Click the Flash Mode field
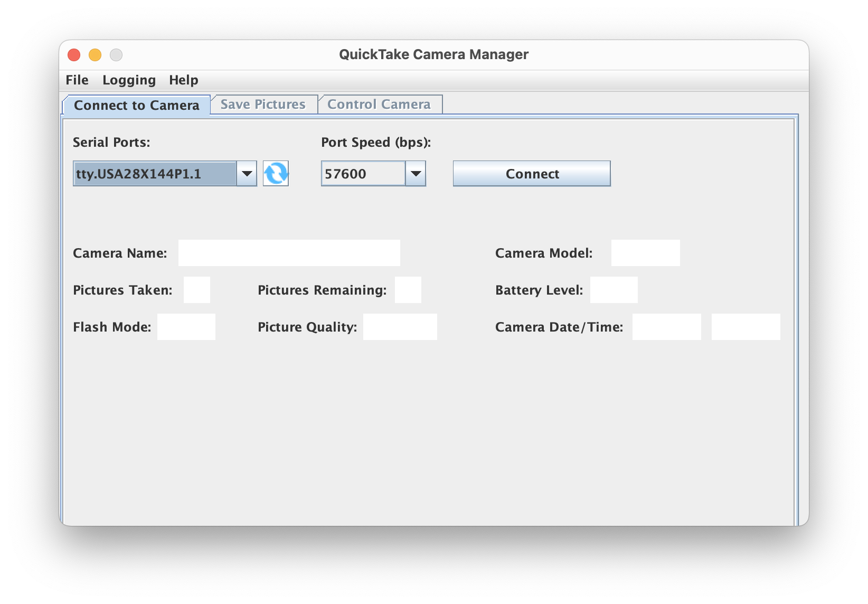868x604 pixels. click(x=186, y=327)
